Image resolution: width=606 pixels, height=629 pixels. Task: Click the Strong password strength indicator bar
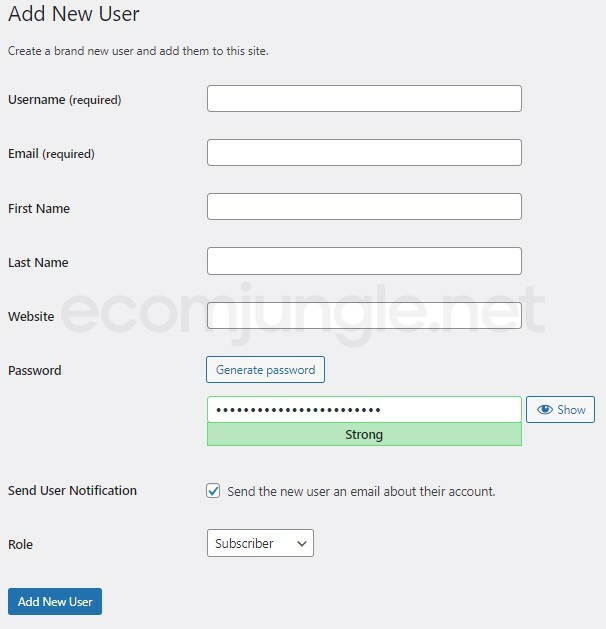click(364, 435)
